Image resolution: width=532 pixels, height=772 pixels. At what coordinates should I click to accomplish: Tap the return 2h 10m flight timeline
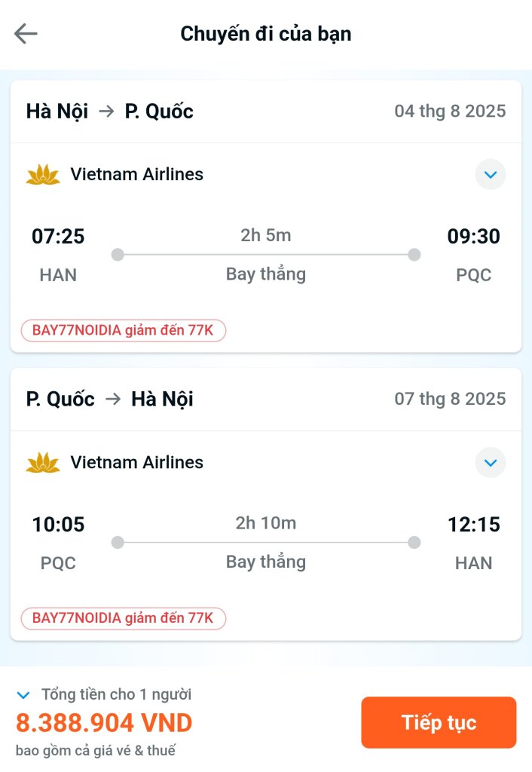click(266, 543)
